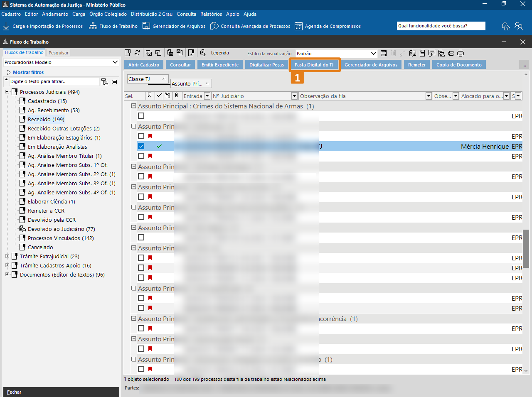Open Carga e Importação de Processos shortcut
This screenshot has width=532, height=397.
tap(43, 26)
